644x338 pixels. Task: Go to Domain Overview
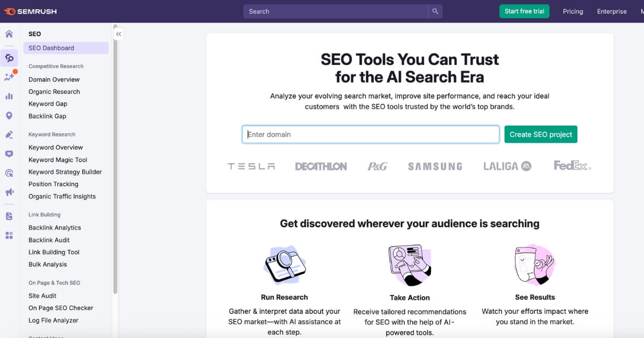(x=54, y=79)
